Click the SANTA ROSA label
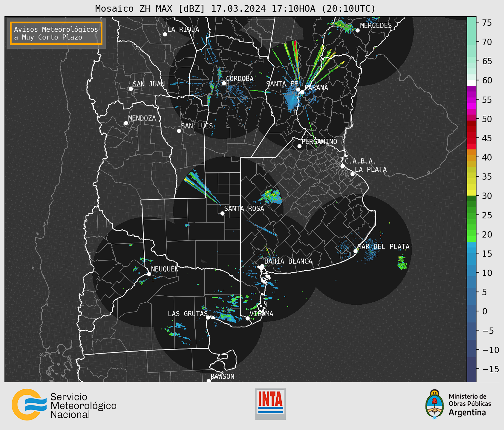This screenshot has width=504, height=430. tap(244, 208)
